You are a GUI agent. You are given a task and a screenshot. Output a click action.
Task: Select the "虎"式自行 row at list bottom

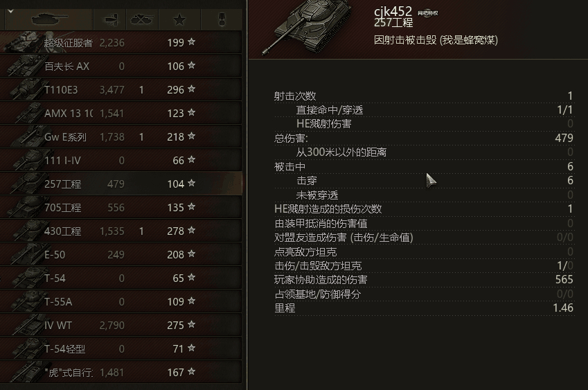coord(121,372)
